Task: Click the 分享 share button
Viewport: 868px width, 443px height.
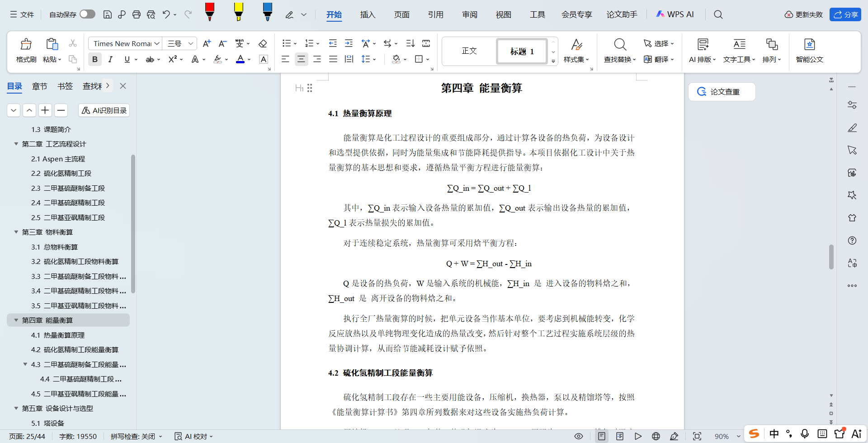Action: 845,14
